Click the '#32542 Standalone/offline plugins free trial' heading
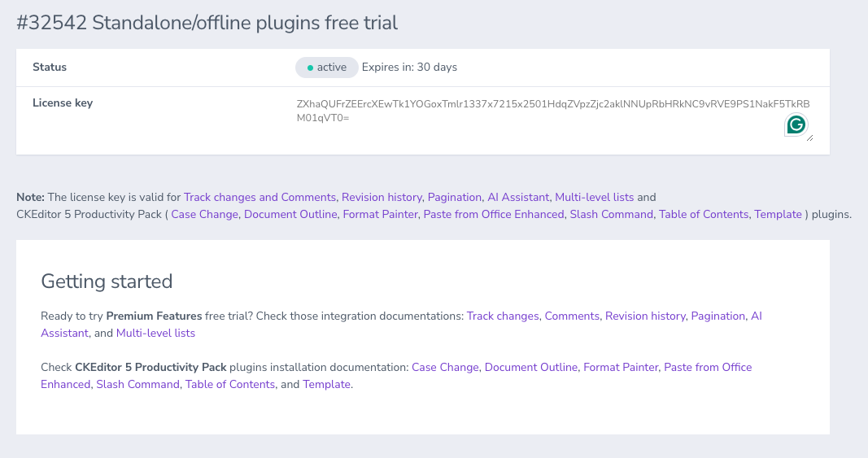This screenshot has height=458, width=868. pyautogui.click(x=207, y=24)
